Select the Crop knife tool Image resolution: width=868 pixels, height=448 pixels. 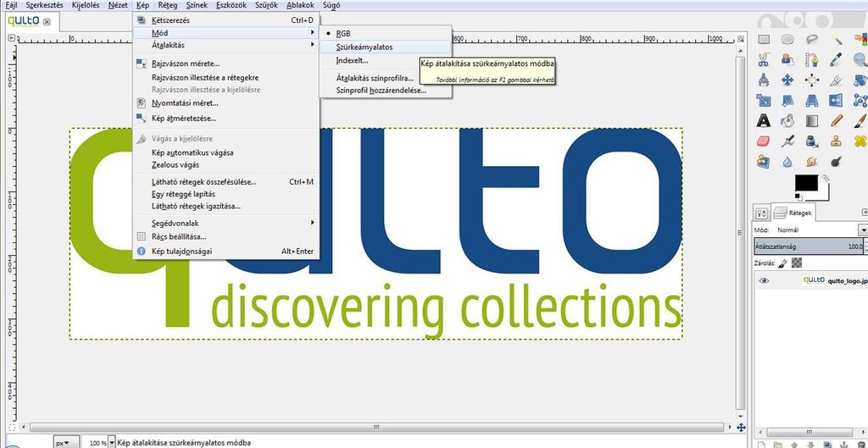click(x=837, y=80)
